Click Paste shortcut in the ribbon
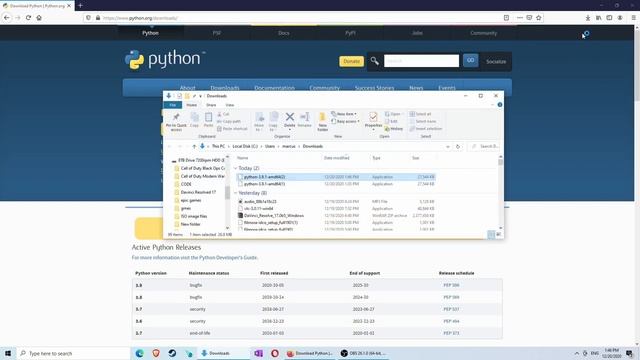The height and width of the screenshot is (360, 640). click(232, 129)
